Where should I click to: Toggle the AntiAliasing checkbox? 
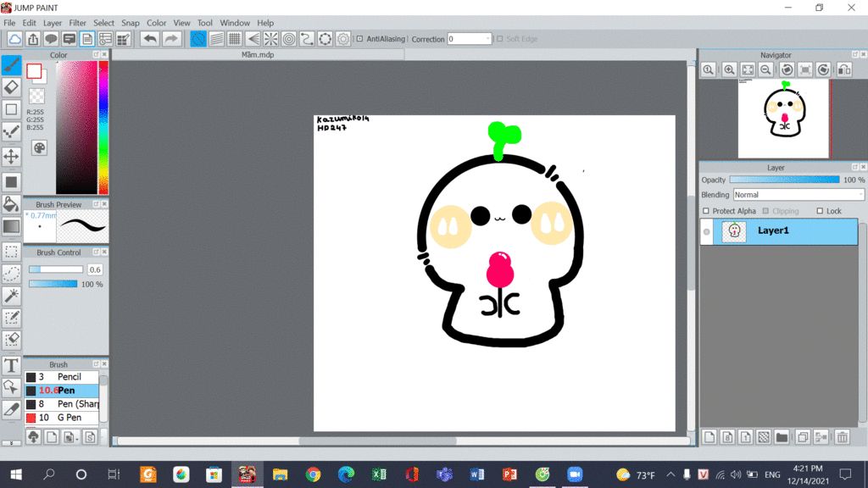tap(359, 39)
